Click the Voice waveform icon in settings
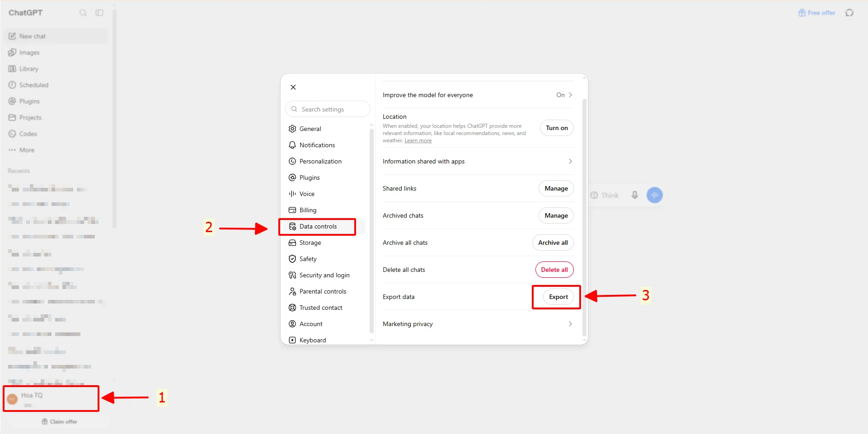 click(292, 194)
